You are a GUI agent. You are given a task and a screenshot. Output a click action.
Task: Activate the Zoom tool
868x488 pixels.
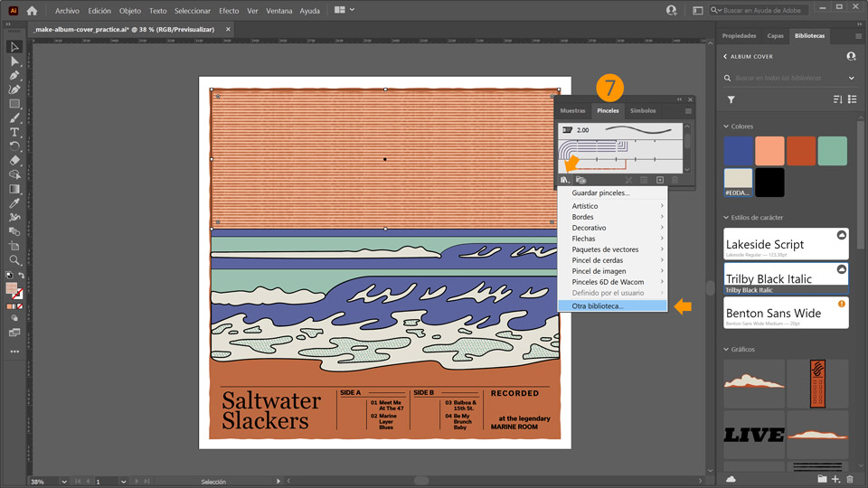tap(14, 260)
